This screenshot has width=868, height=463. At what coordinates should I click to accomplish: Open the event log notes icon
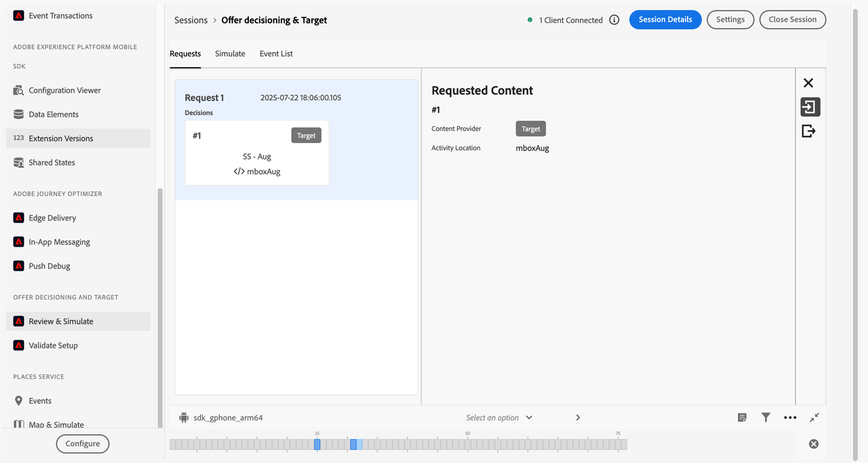click(742, 417)
